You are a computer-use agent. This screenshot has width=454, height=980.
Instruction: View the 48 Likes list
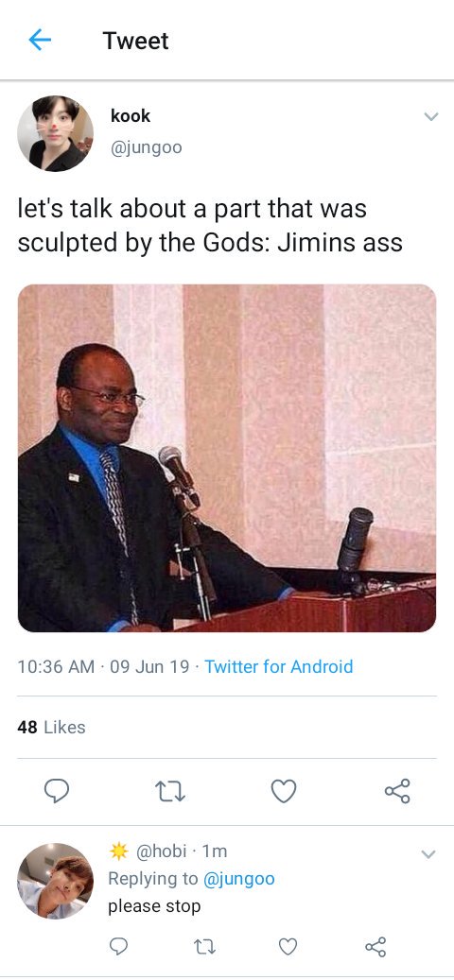[51, 727]
